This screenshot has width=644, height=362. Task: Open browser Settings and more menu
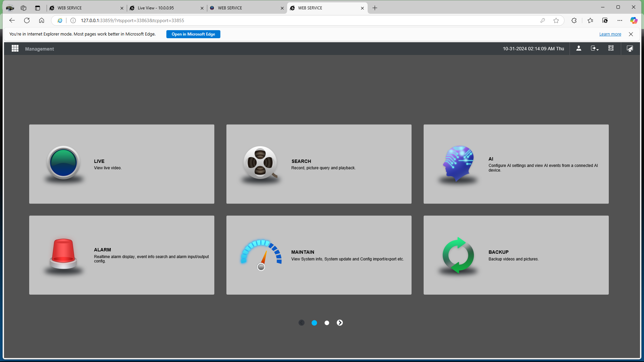pos(620,20)
